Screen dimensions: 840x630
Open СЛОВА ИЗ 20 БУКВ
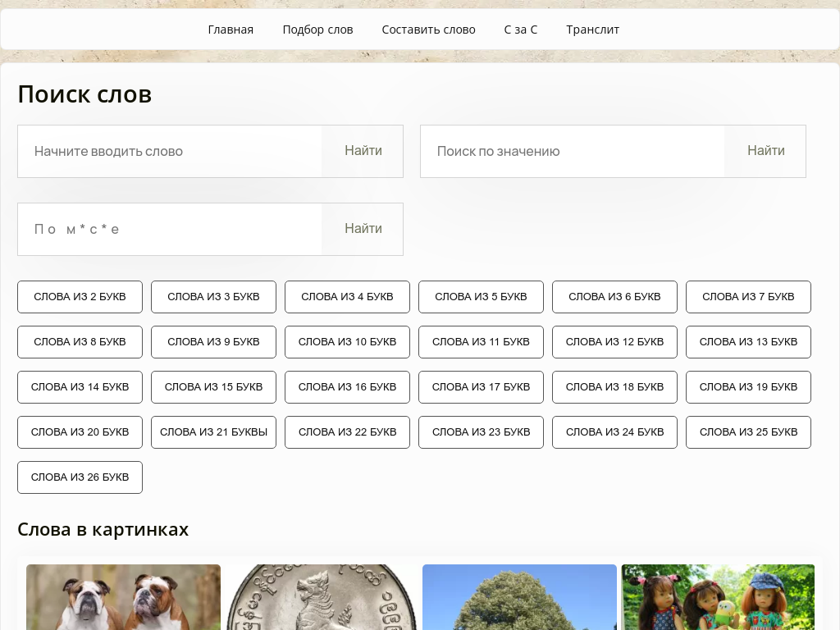80,432
